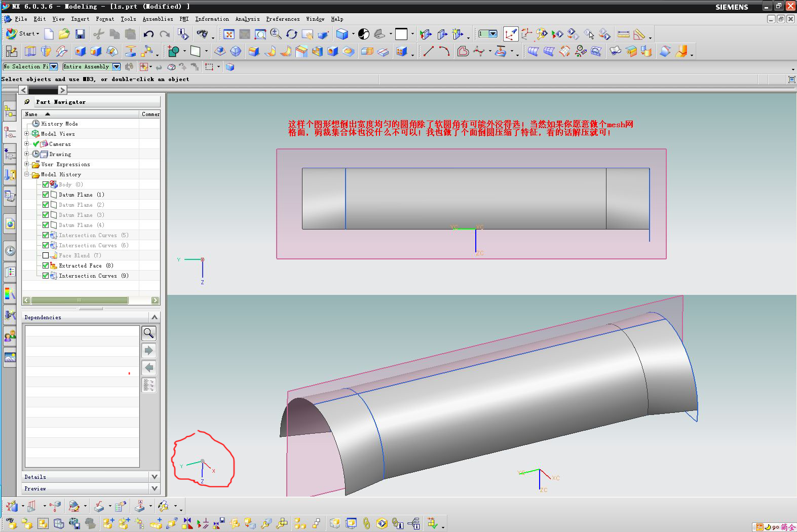797x532 pixels.
Task: Open a part with the folder icon
Action: [64, 34]
